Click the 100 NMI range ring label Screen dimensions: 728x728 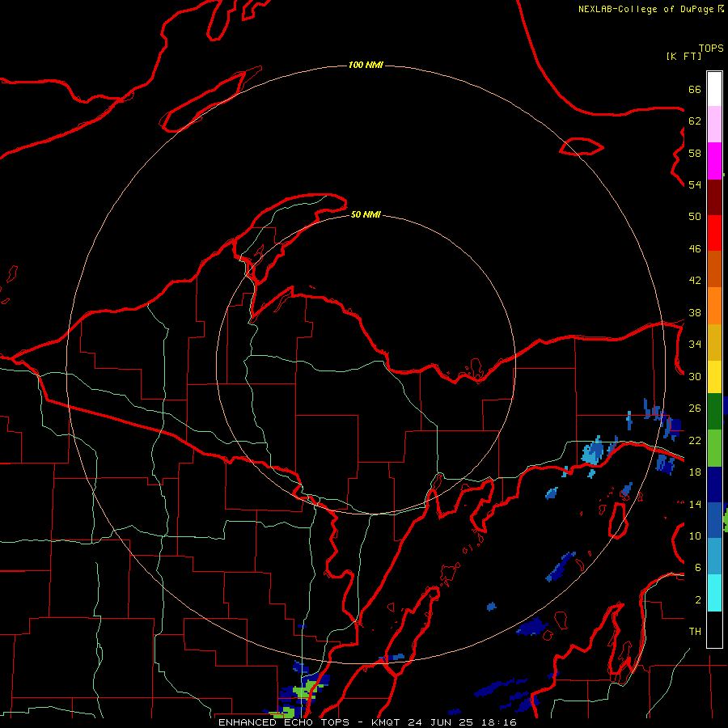tap(366, 65)
